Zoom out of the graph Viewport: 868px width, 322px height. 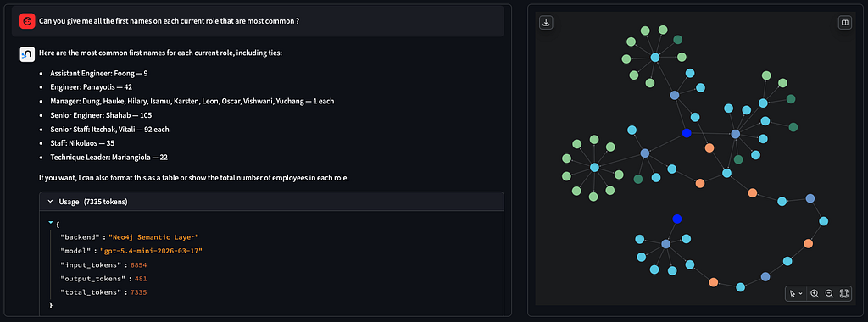829,294
